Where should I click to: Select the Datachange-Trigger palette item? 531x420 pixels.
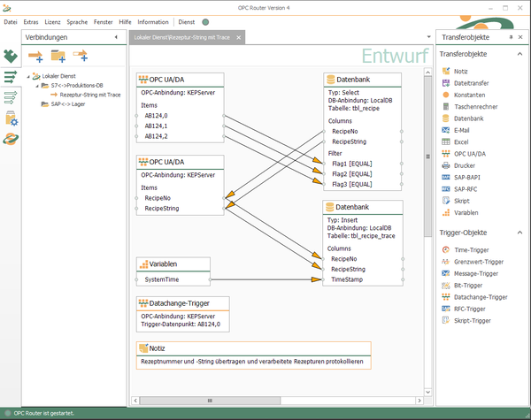(474, 297)
